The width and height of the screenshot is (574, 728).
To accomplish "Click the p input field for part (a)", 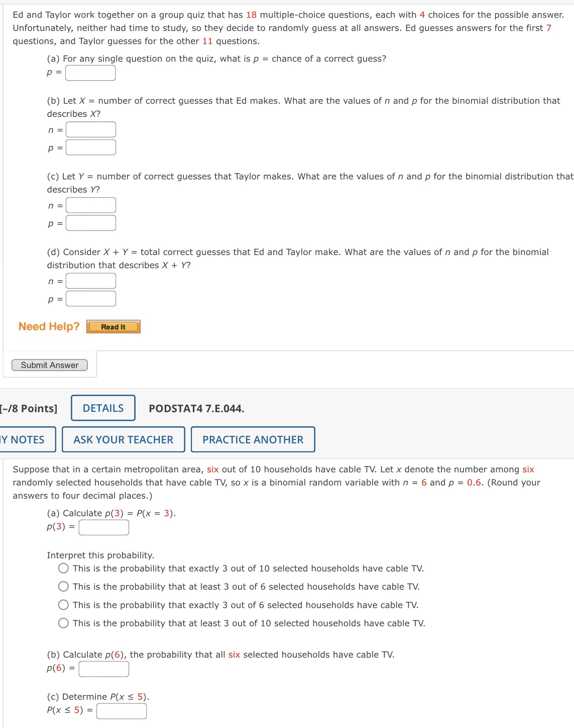I will click(x=90, y=73).
